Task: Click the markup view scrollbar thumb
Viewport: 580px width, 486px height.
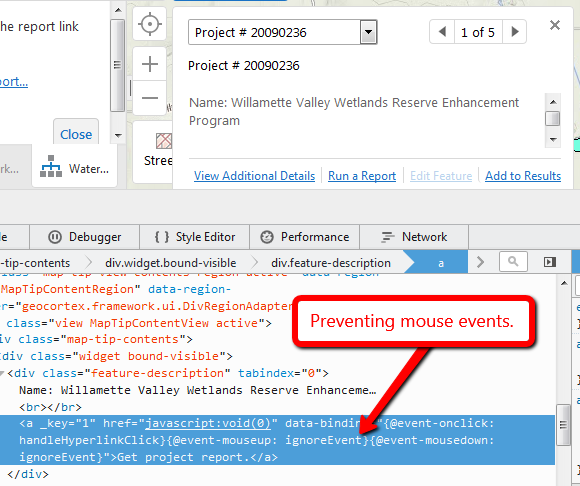Action: (563, 425)
